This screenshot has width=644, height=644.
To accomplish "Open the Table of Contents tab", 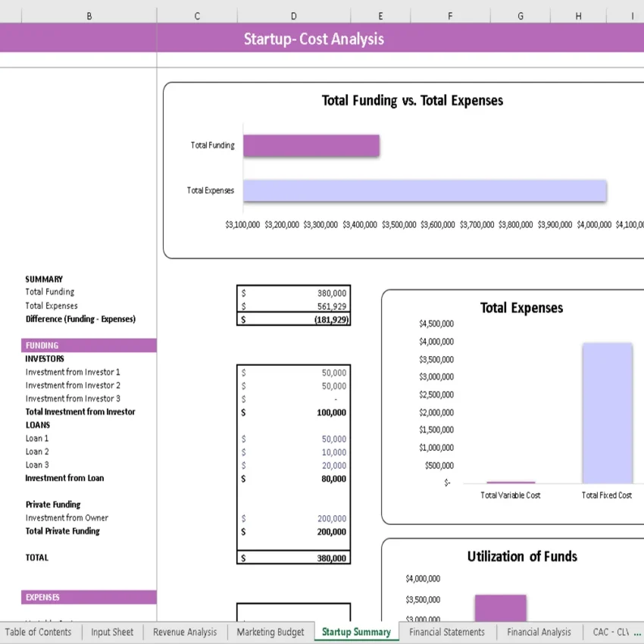I will point(39,632).
